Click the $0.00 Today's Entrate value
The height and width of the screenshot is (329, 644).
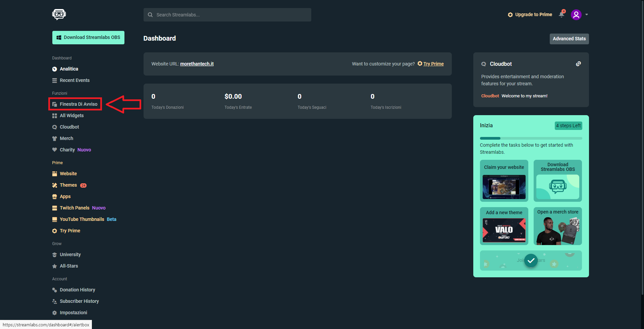(233, 96)
